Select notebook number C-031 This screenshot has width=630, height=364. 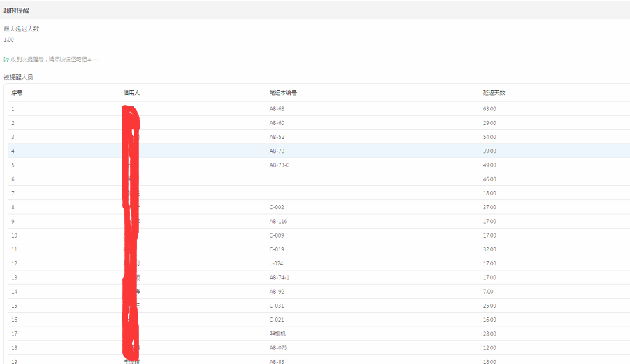(277, 306)
